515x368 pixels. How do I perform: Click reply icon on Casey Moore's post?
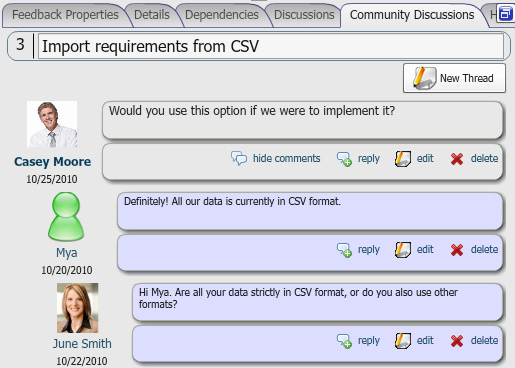pos(344,159)
